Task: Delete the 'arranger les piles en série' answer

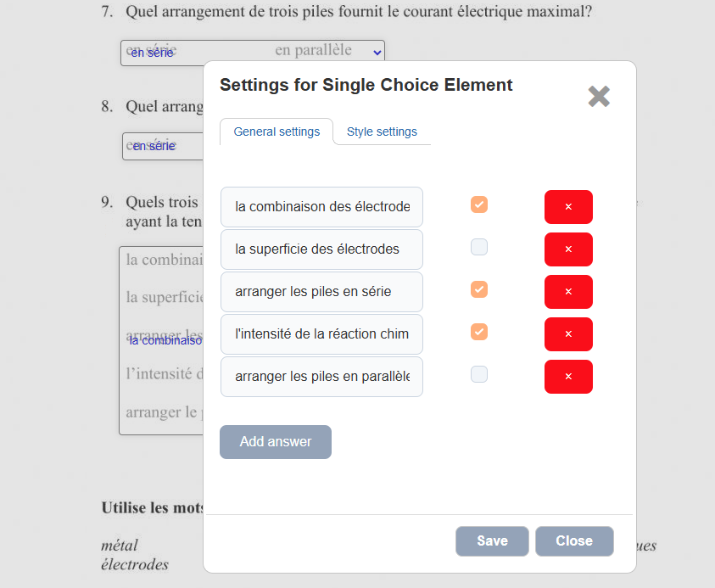Action: pyautogui.click(x=568, y=292)
